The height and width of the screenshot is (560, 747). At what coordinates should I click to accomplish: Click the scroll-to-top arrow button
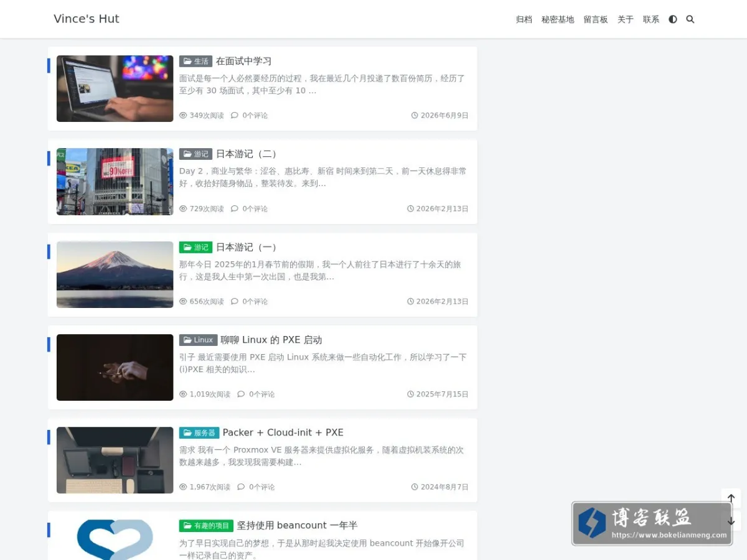(x=731, y=498)
